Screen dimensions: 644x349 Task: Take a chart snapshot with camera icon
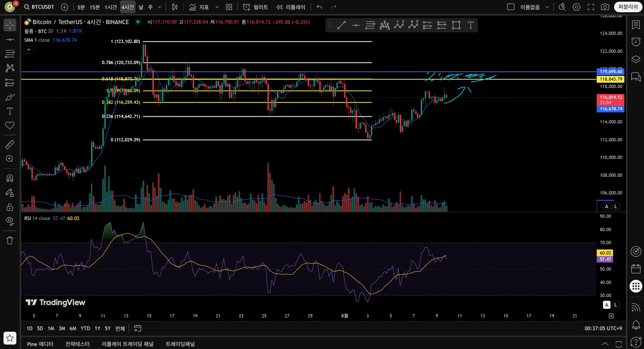pyautogui.click(x=605, y=7)
